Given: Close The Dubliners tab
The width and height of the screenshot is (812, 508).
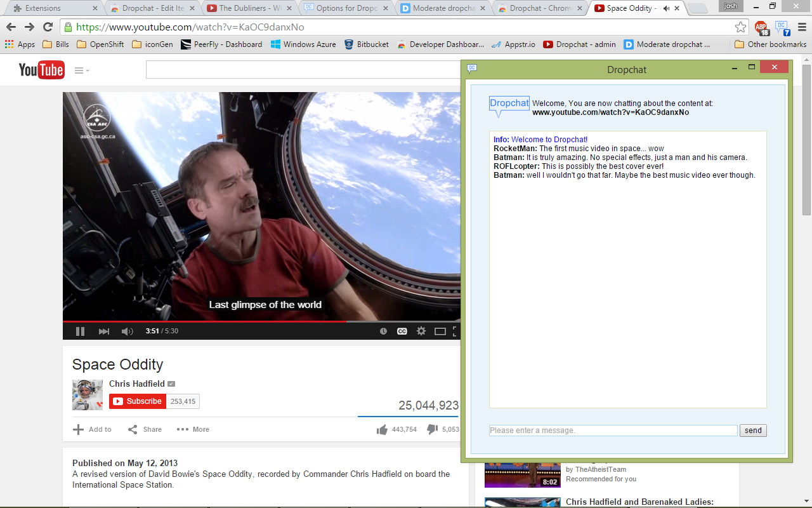Looking at the screenshot, I should [x=289, y=8].
